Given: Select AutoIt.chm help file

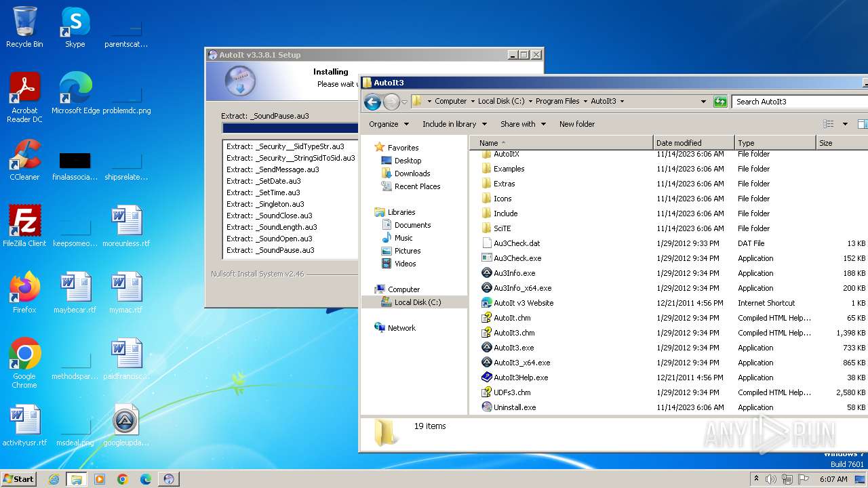Looking at the screenshot, I should [x=512, y=318].
